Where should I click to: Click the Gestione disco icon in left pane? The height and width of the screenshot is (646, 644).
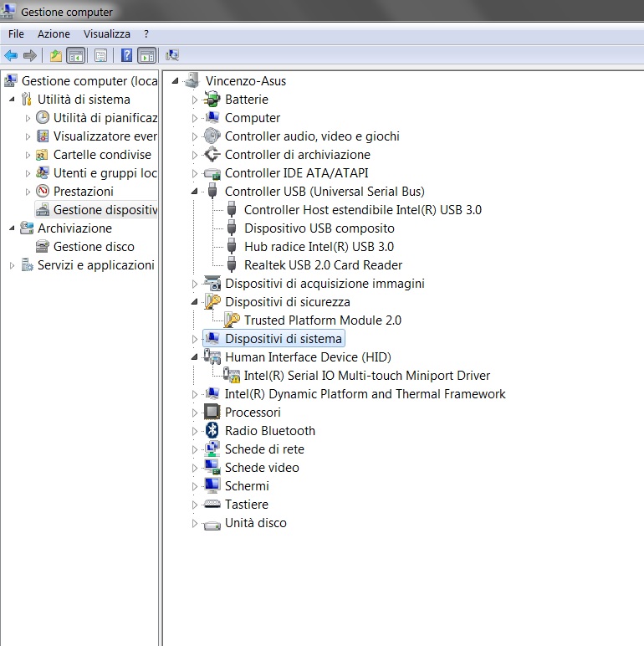coord(43,246)
